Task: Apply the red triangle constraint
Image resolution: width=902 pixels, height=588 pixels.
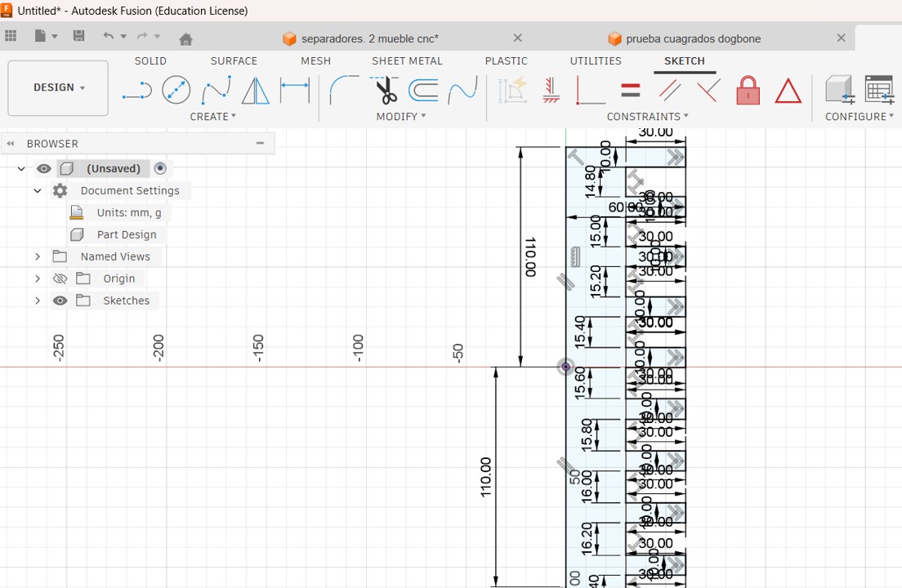Action: click(788, 91)
